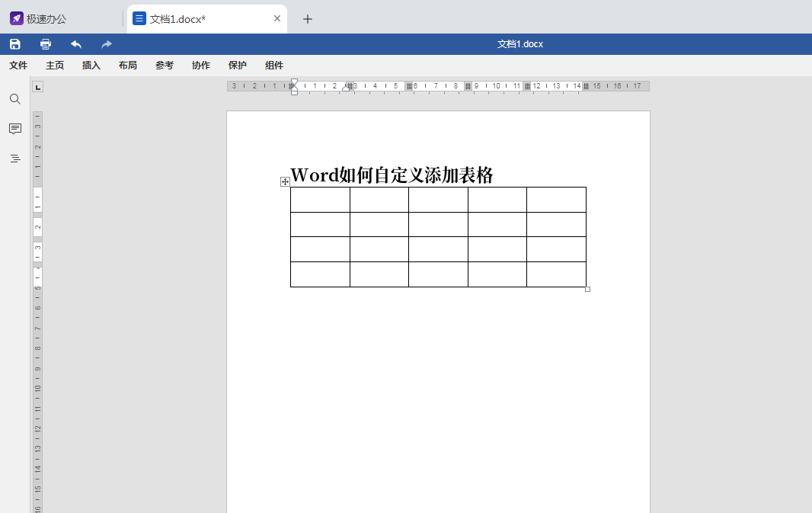Click the 文档1.docx title in the blue bar

tap(520, 44)
